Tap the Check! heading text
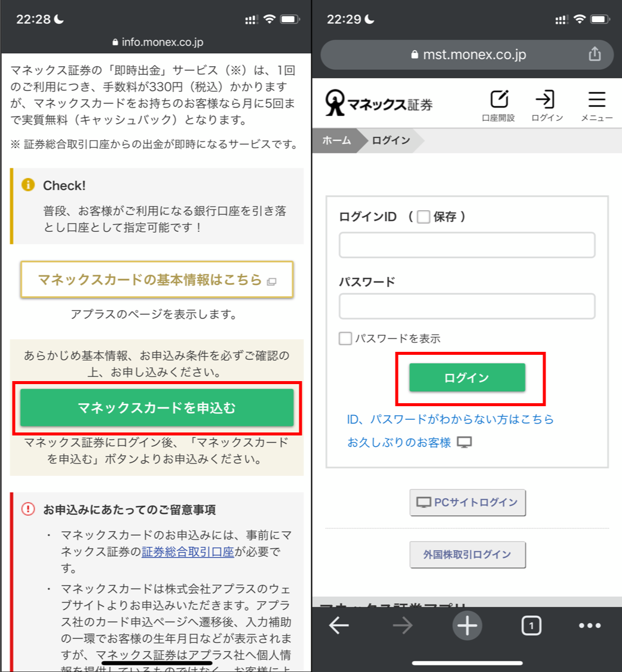Image resolution: width=622 pixels, height=672 pixels. (x=65, y=186)
